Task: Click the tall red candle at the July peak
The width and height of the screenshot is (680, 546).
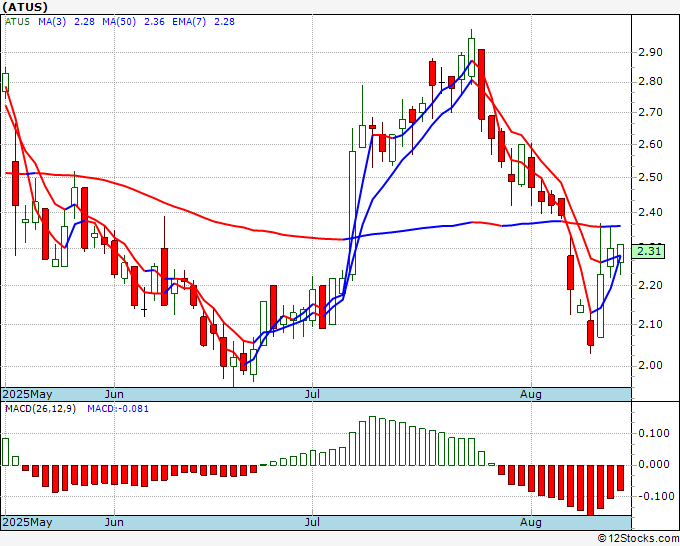Action: [481, 84]
